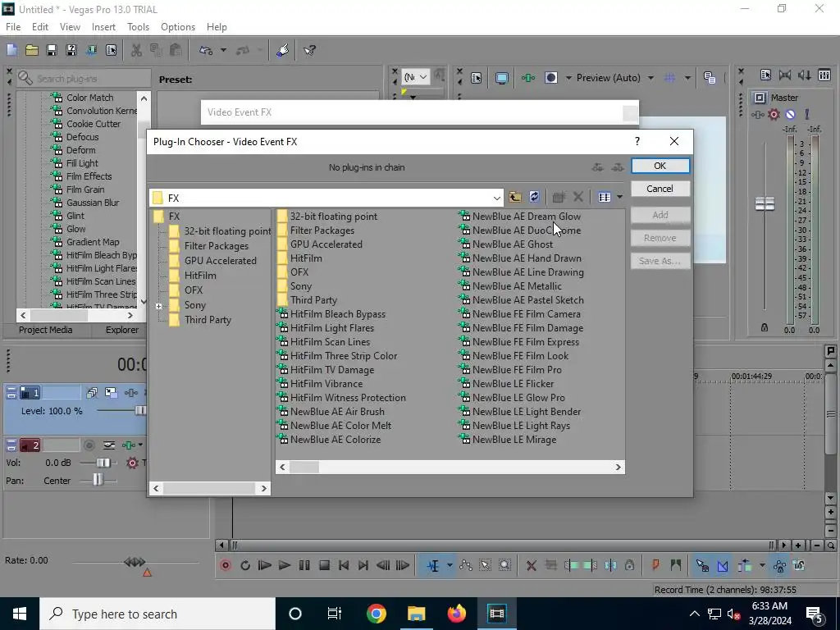This screenshot has width=840, height=630.
Task: Click the Stop button in the transport bar
Action: (x=324, y=565)
